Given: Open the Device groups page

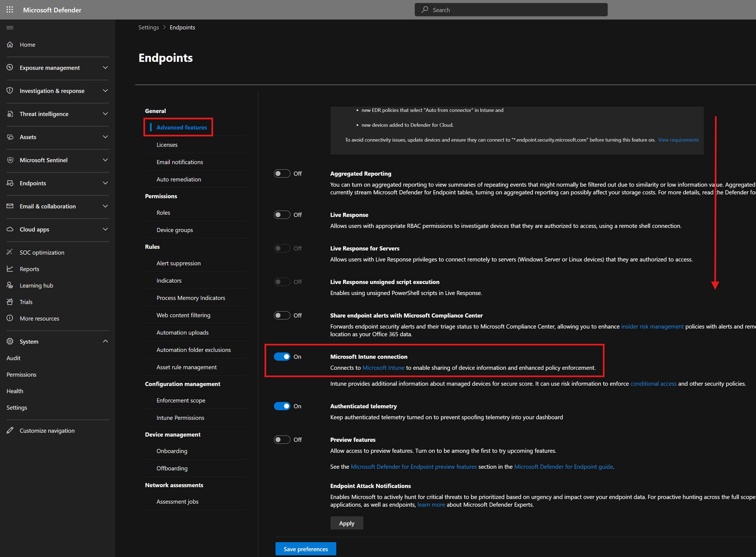Looking at the screenshot, I should 174,230.
